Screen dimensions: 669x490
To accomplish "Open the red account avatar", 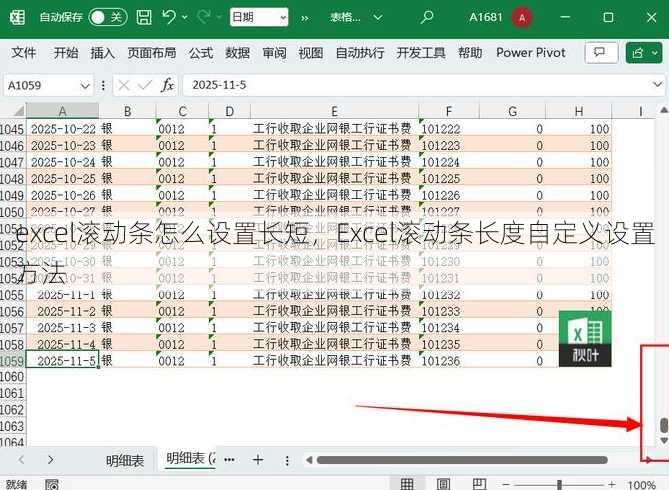I will coord(522,18).
